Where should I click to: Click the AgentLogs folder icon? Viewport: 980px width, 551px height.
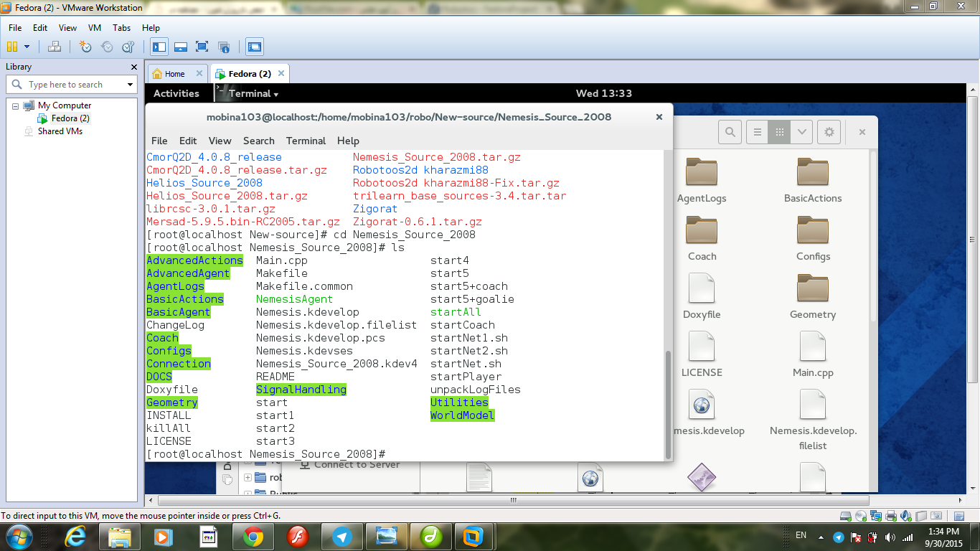tap(702, 171)
